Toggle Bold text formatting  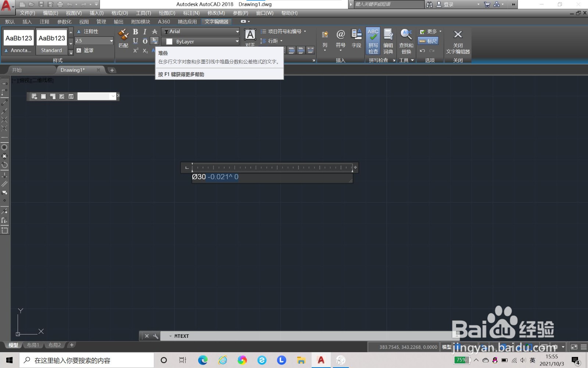click(x=135, y=32)
